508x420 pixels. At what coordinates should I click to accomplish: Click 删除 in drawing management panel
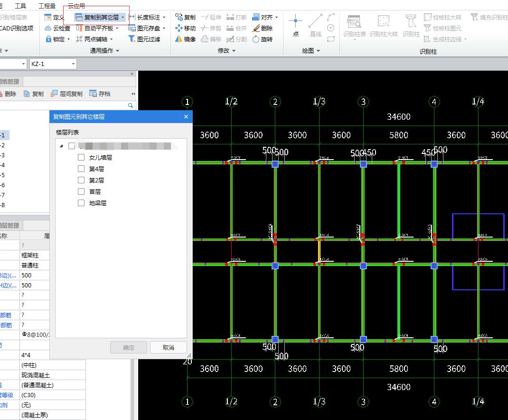click(8, 94)
